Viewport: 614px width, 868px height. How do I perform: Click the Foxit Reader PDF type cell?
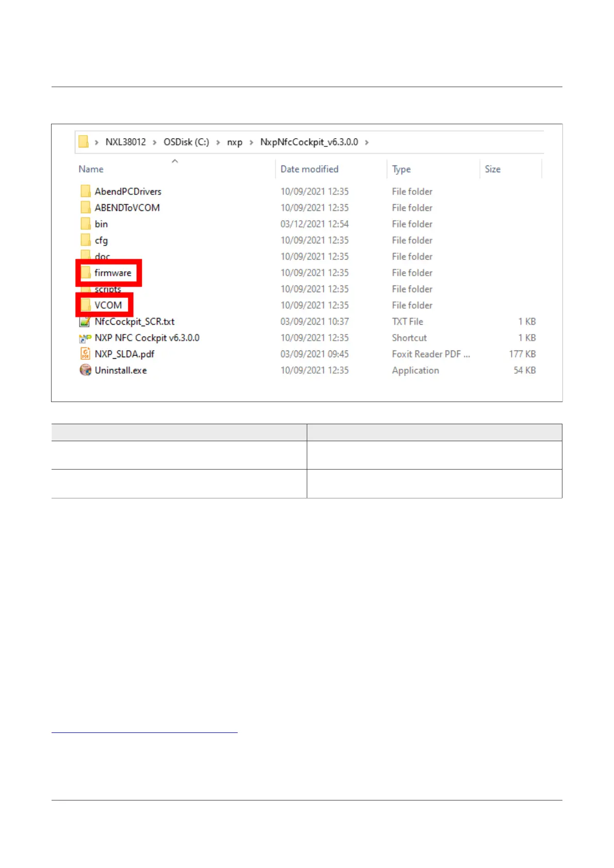(x=431, y=354)
